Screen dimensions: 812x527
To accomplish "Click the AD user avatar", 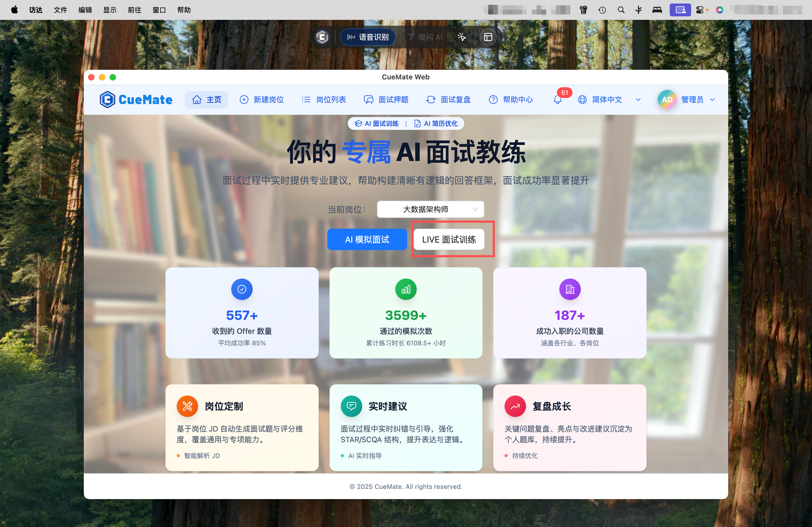I will tap(667, 100).
